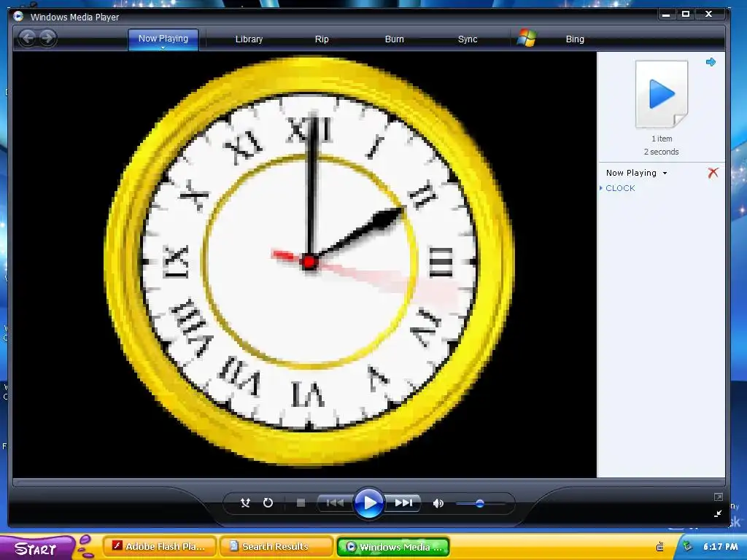This screenshot has width=747, height=560.
Task: Click the system tray clock showing 6:17 PM
Action: 720,547
